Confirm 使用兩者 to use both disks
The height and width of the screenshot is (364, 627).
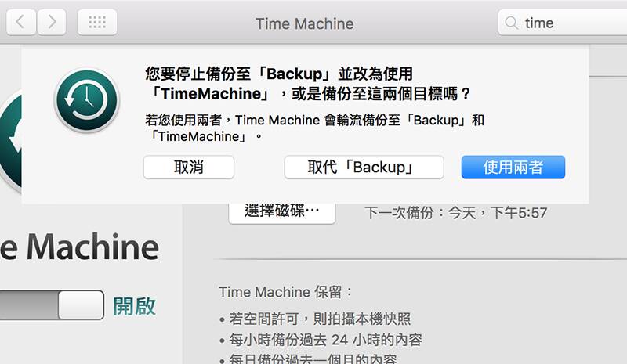513,167
